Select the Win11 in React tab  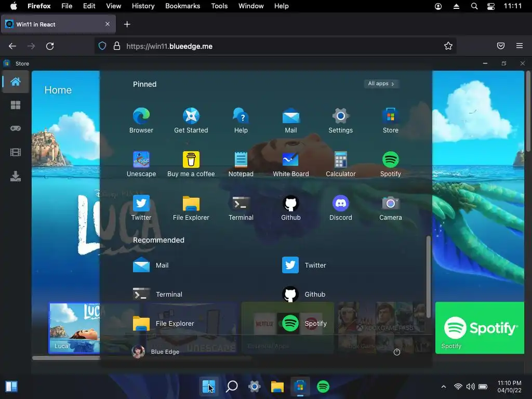58,24
